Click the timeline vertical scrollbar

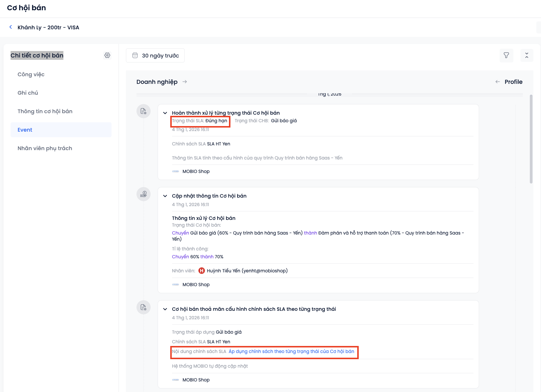click(x=531, y=139)
